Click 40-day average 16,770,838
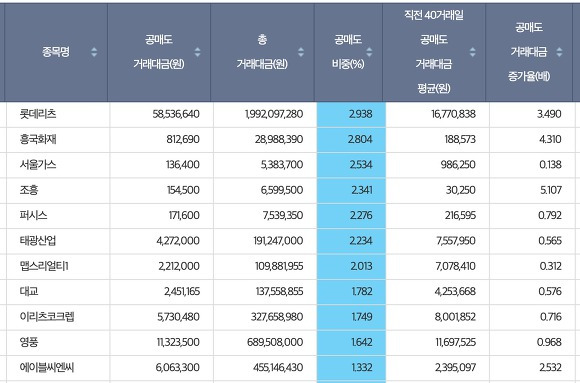Screen dimensions: 580x383 [453, 114]
